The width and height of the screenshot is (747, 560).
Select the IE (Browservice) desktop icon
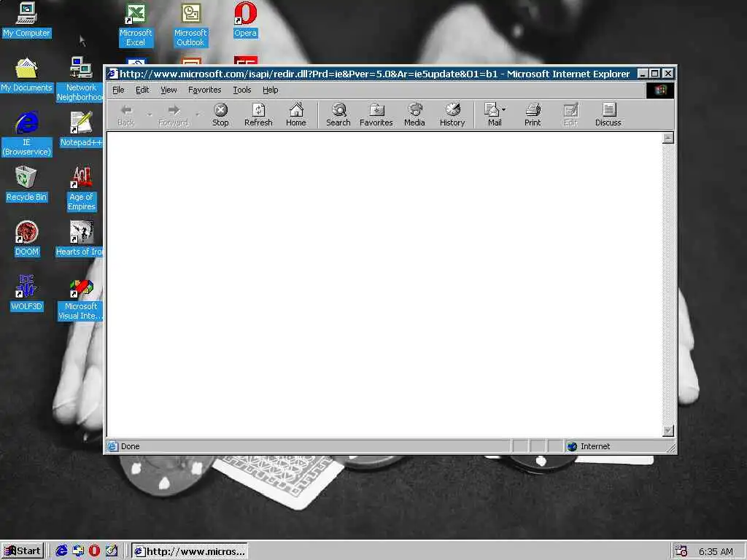coord(27,134)
